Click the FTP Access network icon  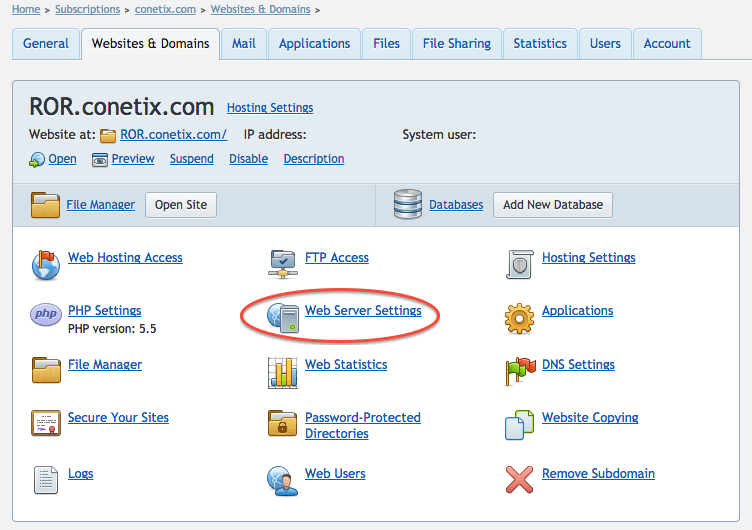pyautogui.click(x=282, y=264)
